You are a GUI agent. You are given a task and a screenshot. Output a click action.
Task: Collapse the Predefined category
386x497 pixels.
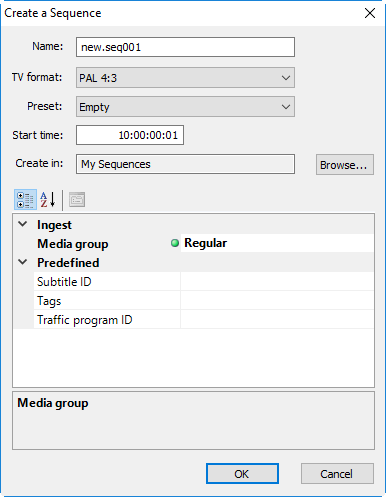coord(23,262)
